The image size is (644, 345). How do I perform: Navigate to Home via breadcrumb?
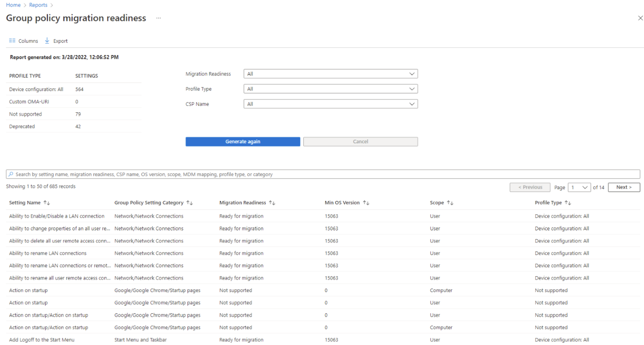[13, 5]
